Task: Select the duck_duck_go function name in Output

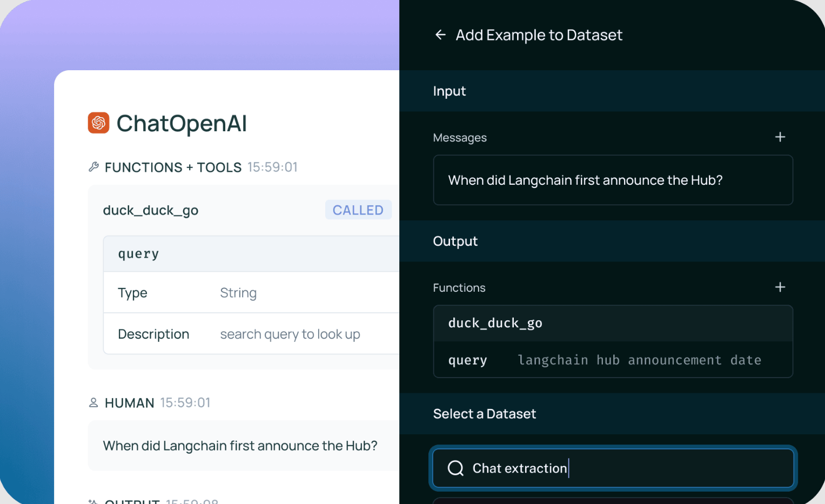Action: click(495, 323)
